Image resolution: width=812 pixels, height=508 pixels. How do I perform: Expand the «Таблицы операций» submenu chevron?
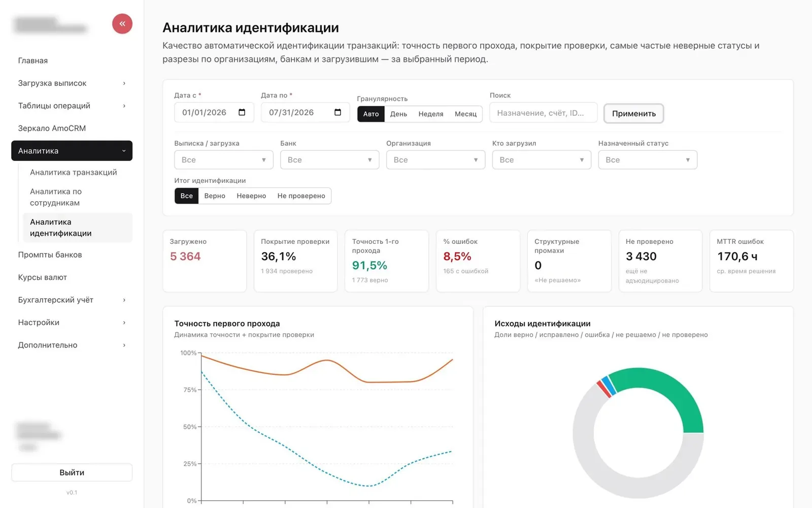pos(124,106)
